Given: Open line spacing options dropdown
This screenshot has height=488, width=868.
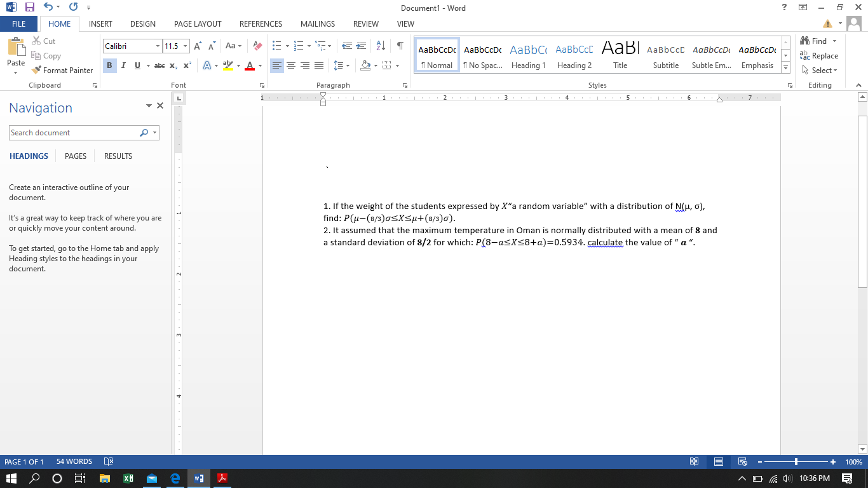Looking at the screenshot, I should 342,66.
